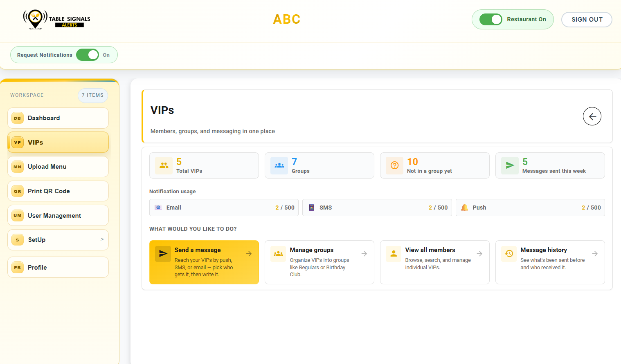This screenshot has height=364, width=621.
Task: Open Print QR Code page
Action: pyautogui.click(x=58, y=191)
